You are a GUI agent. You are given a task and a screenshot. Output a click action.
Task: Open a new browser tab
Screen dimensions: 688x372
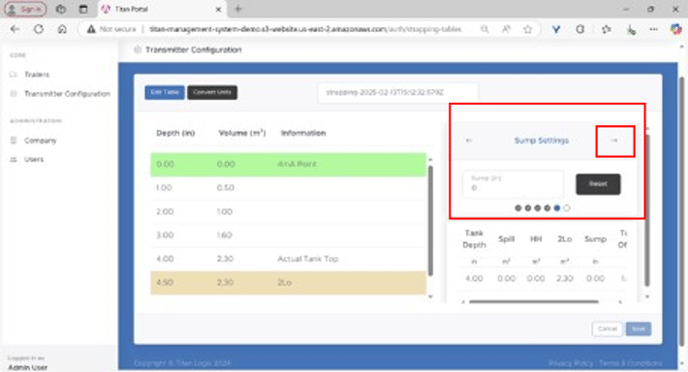(238, 9)
